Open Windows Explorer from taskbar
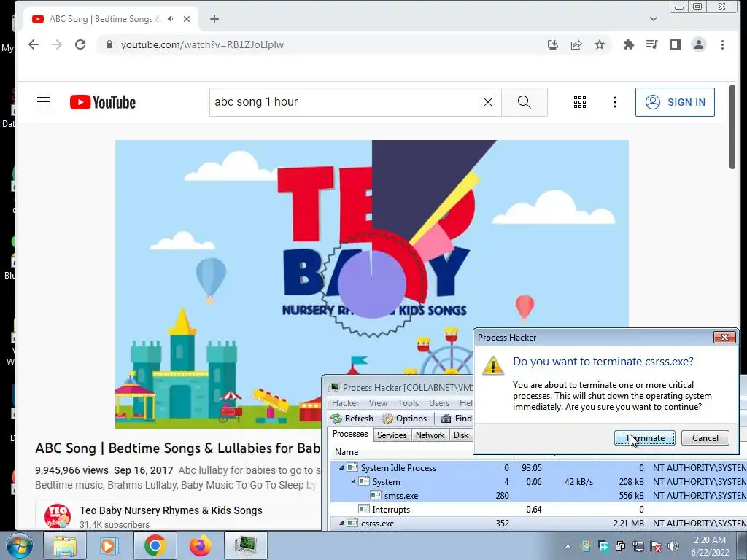Image resolution: width=747 pixels, height=560 pixels. pos(65,545)
